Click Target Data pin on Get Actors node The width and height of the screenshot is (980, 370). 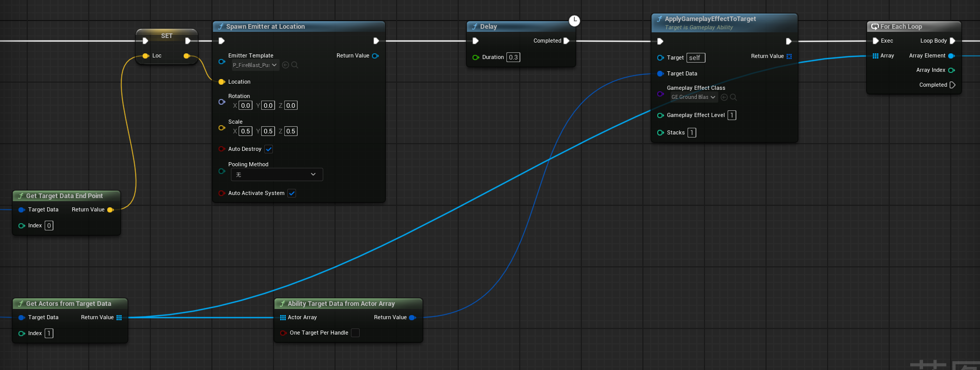tap(22, 317)
